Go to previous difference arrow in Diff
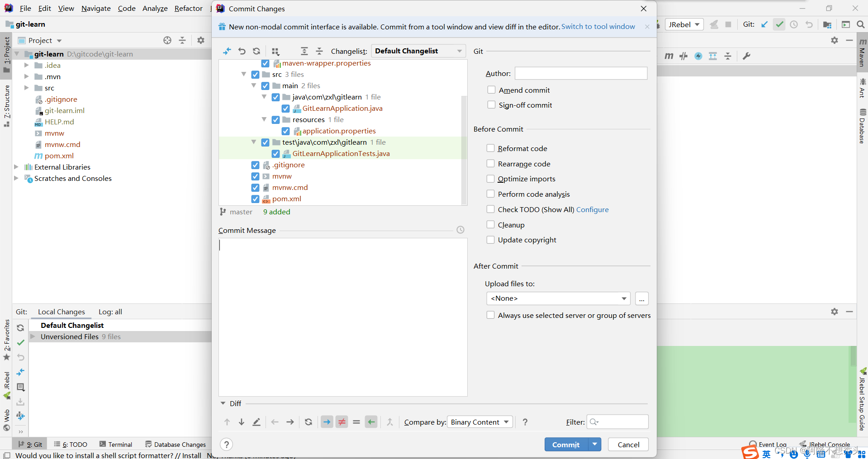Screen dimensions: 868x459 [x=227, y=422]
